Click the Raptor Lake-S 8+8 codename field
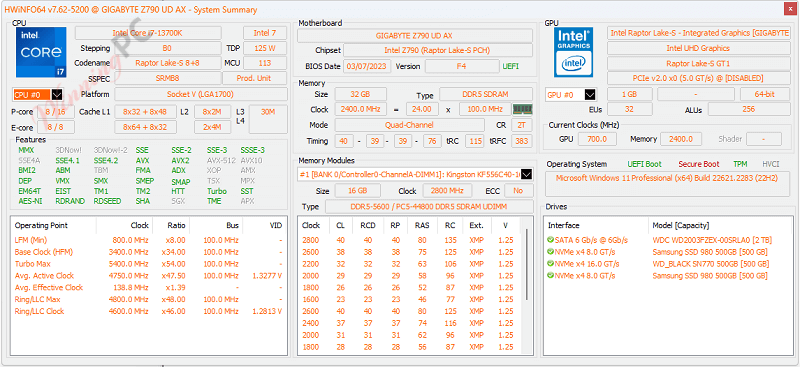 (167, 63)
